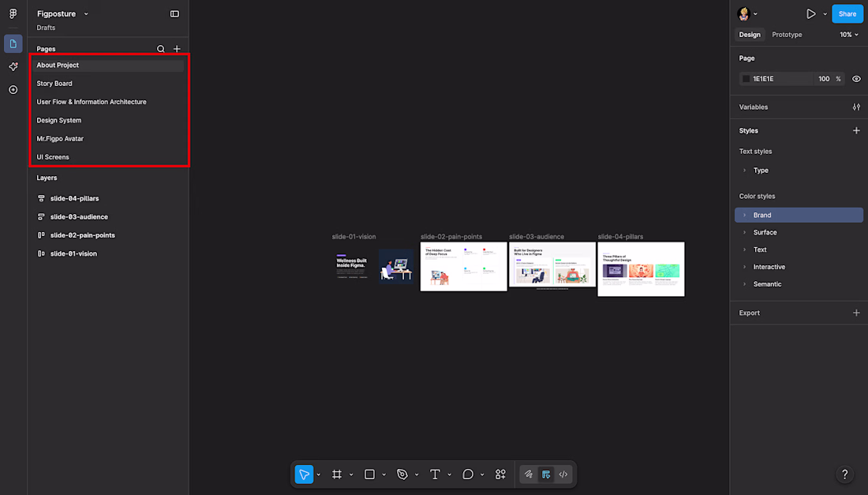Select the Rectangle shape tool
This screenshot has width=868, height=495.
click(369, 474)
